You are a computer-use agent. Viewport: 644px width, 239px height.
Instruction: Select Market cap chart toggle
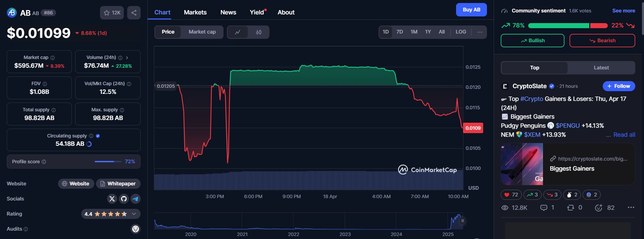point(202,32)
